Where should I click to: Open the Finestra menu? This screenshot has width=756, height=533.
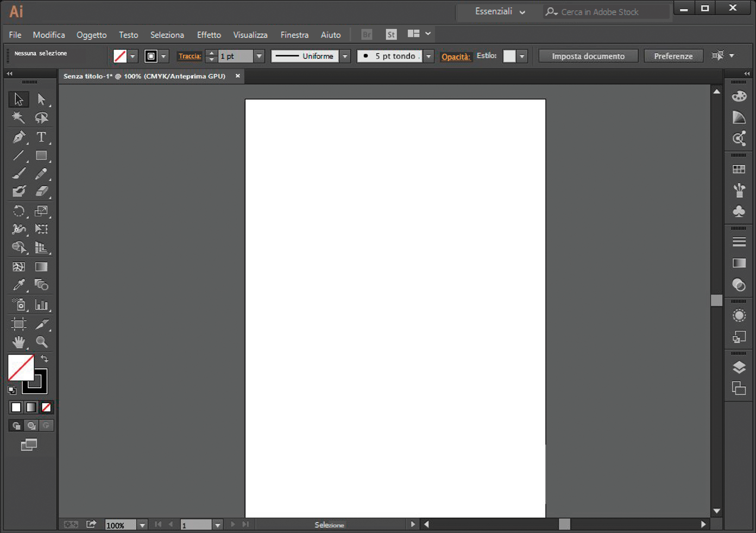pyautogui.click(x=294, y=35)
